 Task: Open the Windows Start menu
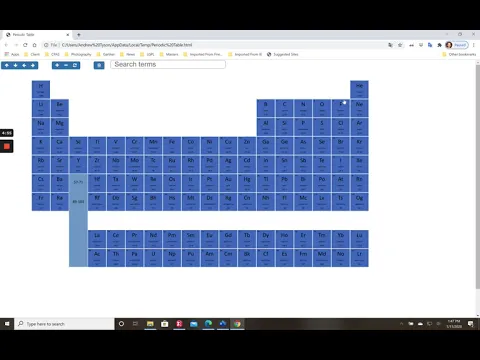point(7,324)
